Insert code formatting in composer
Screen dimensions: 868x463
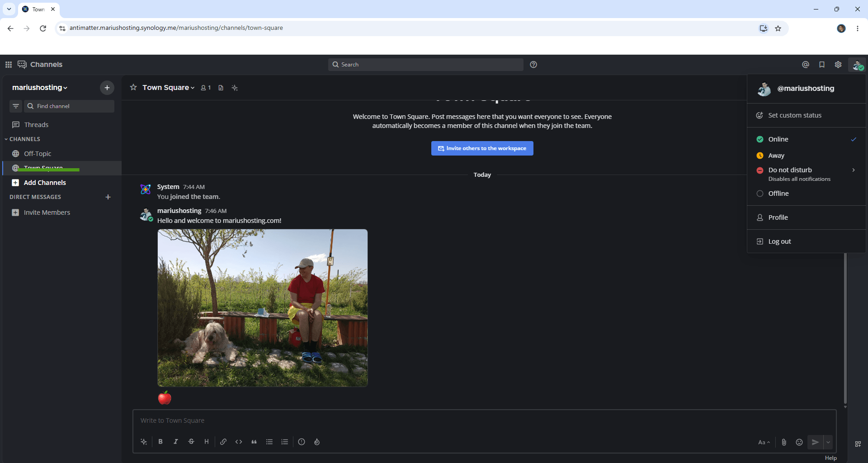239,442
